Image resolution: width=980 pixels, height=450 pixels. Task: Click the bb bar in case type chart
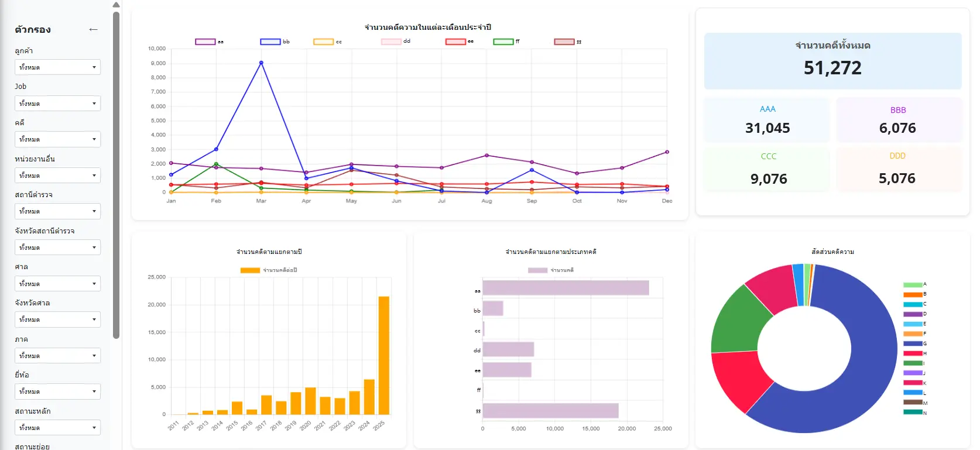coord(493,308)
